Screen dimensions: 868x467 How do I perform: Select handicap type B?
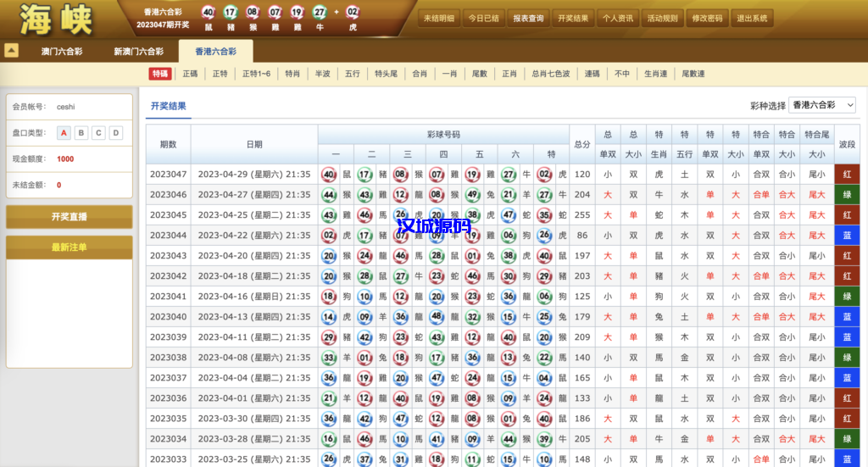coord(81,133)
